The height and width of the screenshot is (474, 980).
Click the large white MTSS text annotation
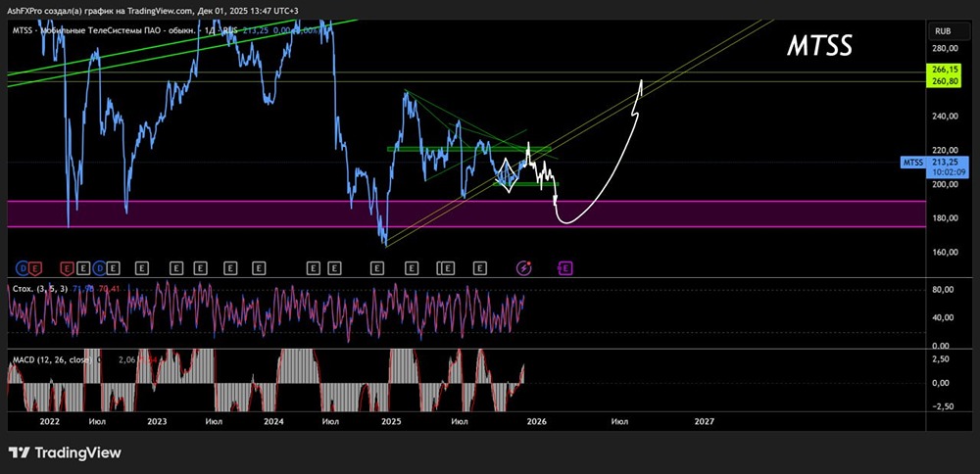[x=819, y=46]
